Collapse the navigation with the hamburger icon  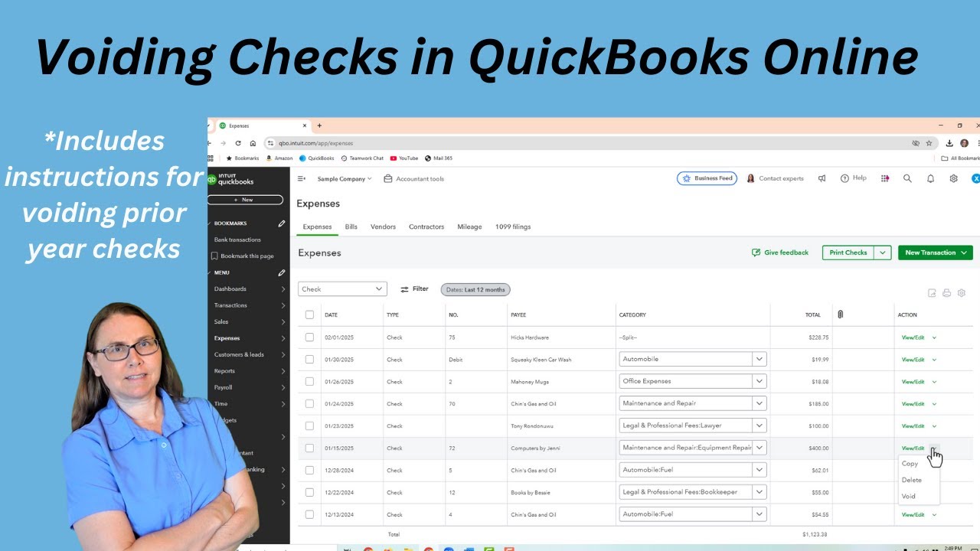pyautogui.click(x=302, y=178)
